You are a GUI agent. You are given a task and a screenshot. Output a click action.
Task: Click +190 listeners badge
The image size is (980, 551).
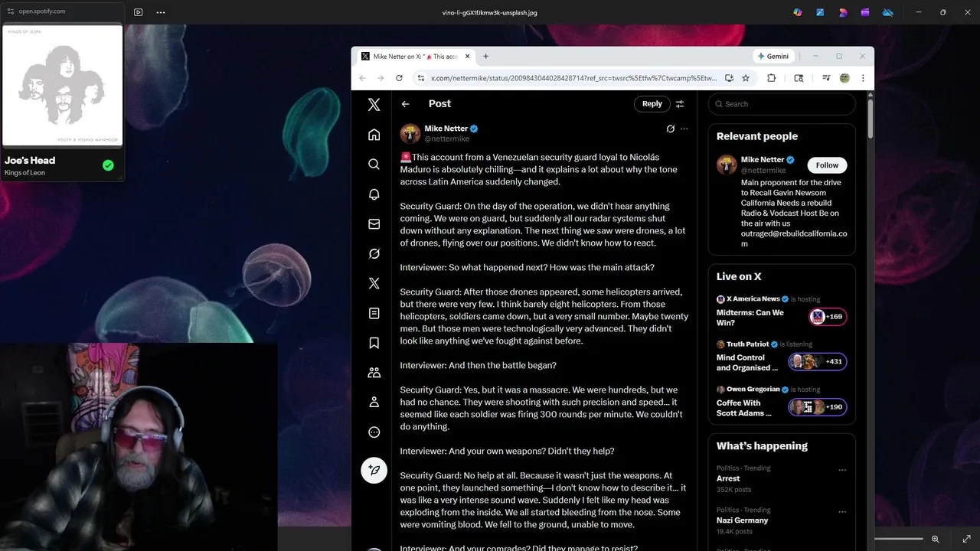click(x=818, y=406)
